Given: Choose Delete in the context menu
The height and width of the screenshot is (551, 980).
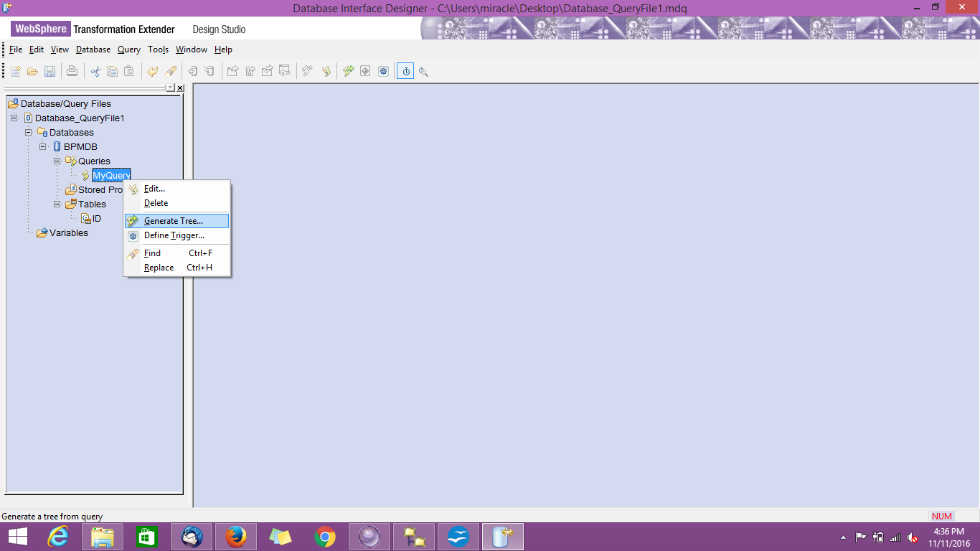Looking at the screenshot, I should 176,203.
